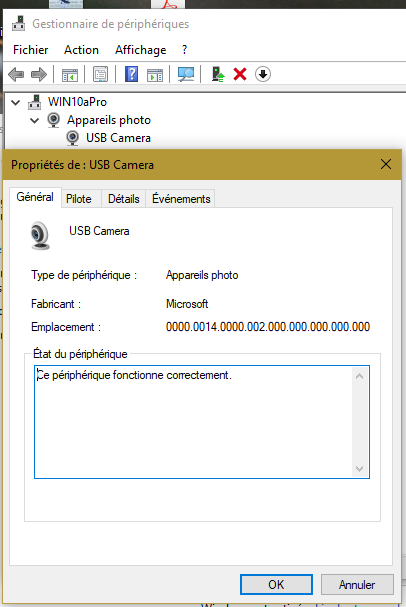Click the WIN10aPro computer icon

tap(34, 102)
